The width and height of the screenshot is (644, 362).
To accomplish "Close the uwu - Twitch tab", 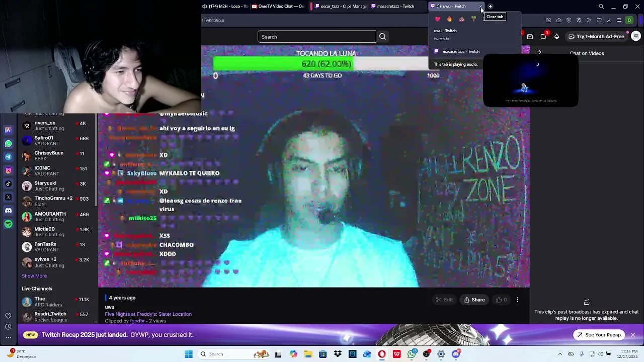I will [x=481, y=7].
